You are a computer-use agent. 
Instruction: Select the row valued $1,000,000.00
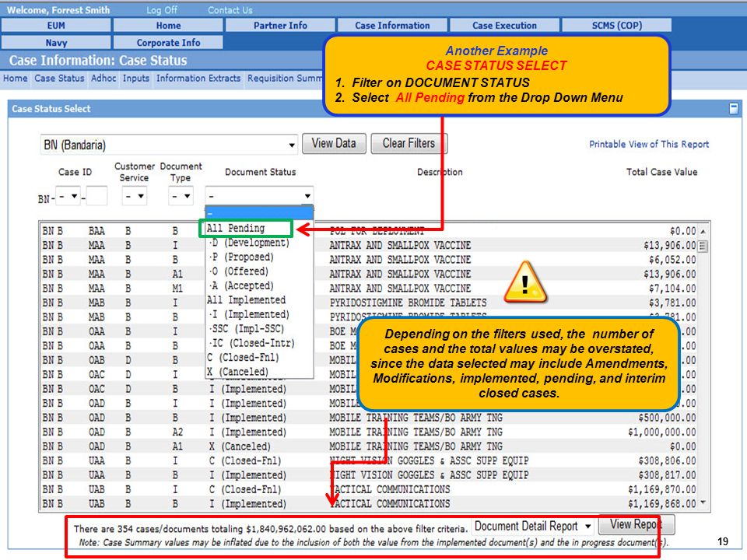pos(369,432)
